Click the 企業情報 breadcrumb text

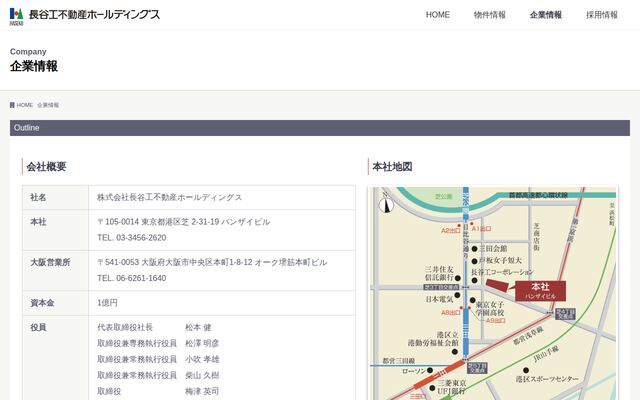pos(48,105)
